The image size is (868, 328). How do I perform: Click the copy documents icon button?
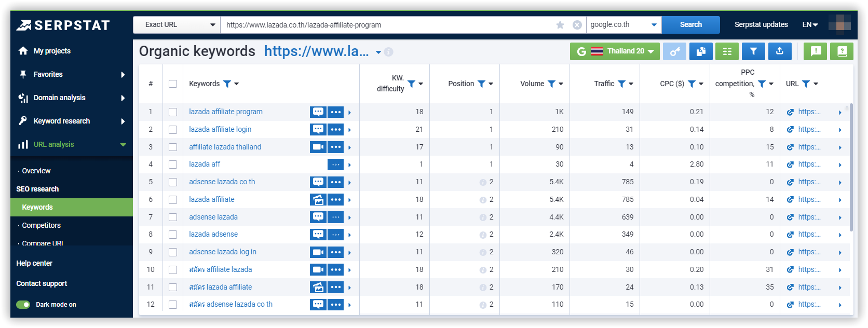point(701,51)
